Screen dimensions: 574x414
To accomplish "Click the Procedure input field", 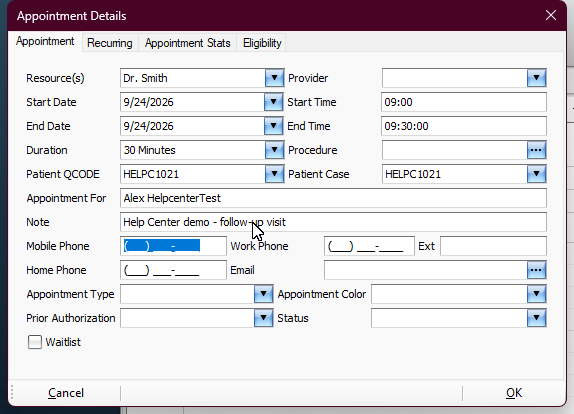I will 455,150.
